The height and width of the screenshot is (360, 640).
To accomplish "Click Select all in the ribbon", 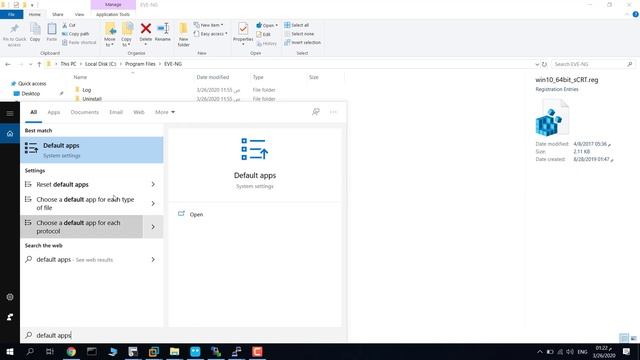I will click(296, 25).
